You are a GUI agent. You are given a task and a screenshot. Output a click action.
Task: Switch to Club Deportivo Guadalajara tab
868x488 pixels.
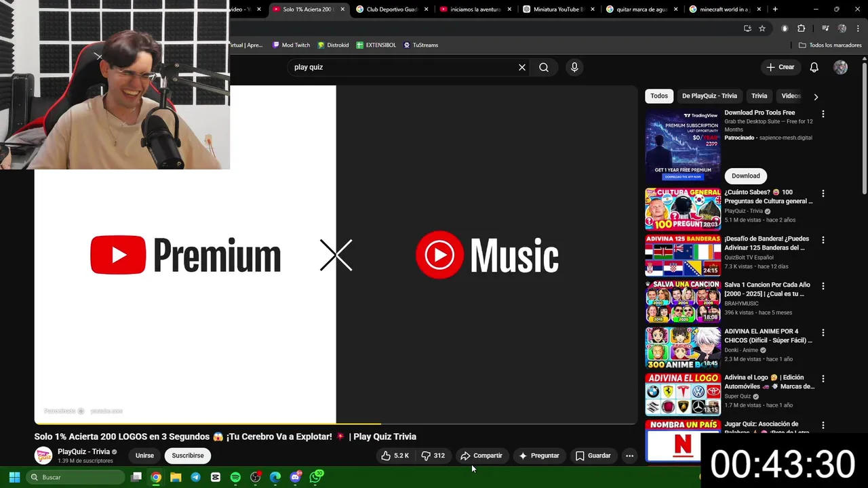391,9
